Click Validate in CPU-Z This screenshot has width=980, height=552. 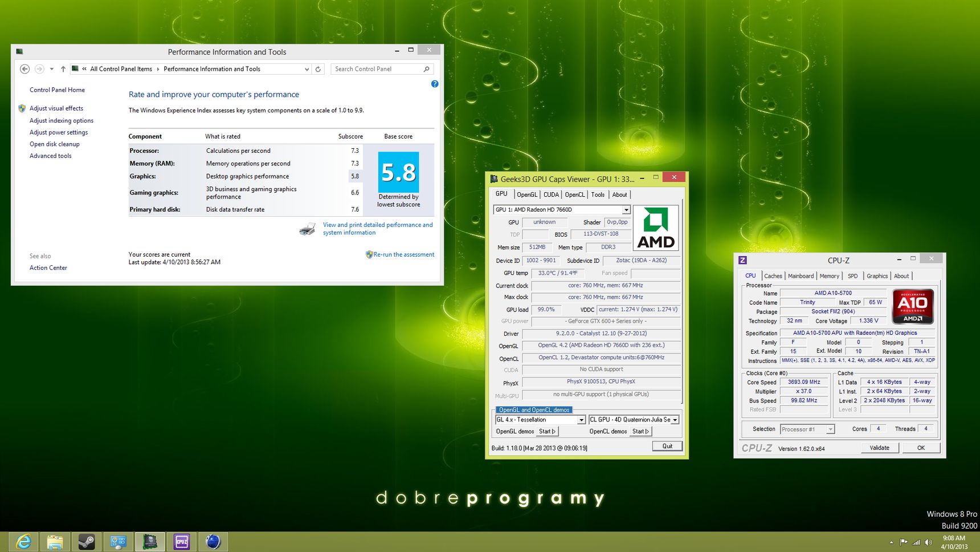click(x=880, y=448)
